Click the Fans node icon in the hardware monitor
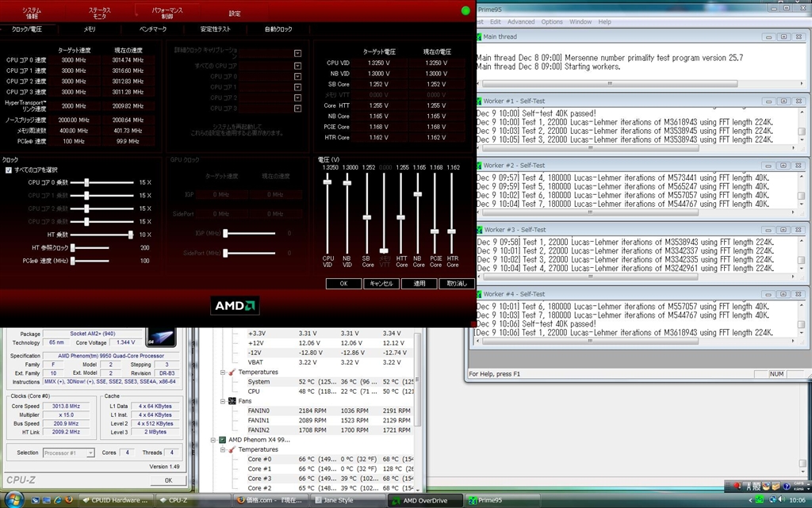 click(x=232, y=401)
